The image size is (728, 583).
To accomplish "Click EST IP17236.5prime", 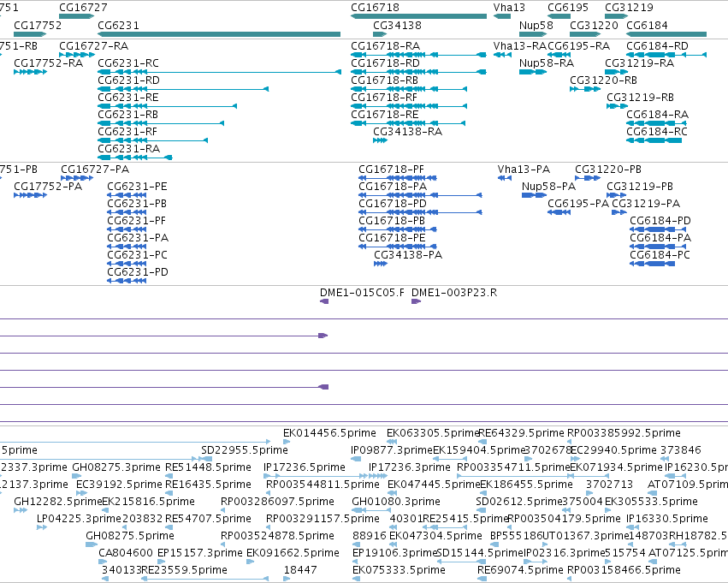I will [316, 476].
